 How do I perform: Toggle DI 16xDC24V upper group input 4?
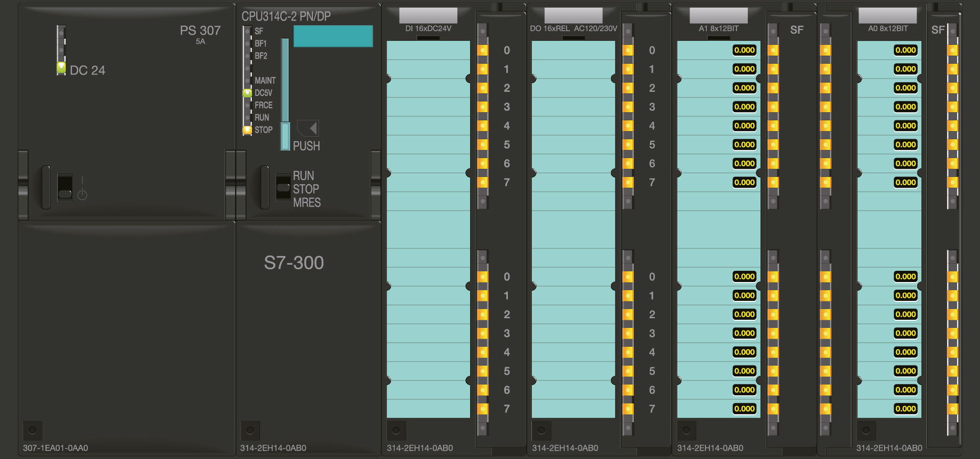pos(483,125)
